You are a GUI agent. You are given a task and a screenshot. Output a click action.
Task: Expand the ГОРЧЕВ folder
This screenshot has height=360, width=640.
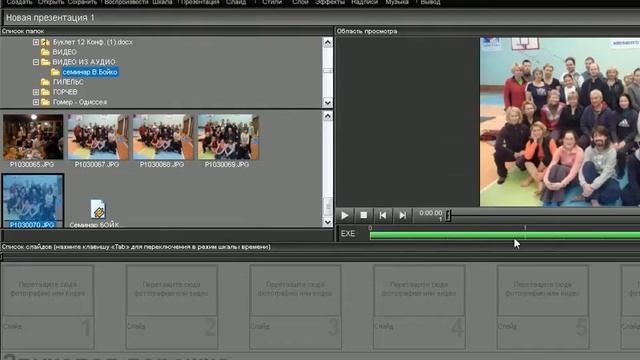point(36,92)
